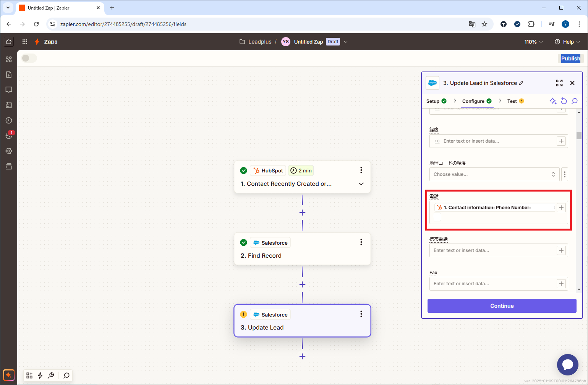588x385 pixels.
Task: Insert data into the 経度 field with the plus button
Action: click(561, 141)
